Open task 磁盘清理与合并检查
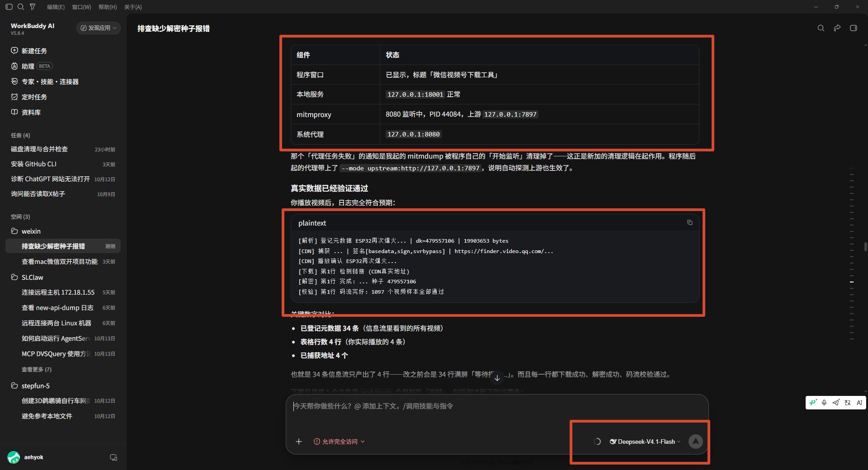This screenshot has height=470, width=868. click(63, 149)
